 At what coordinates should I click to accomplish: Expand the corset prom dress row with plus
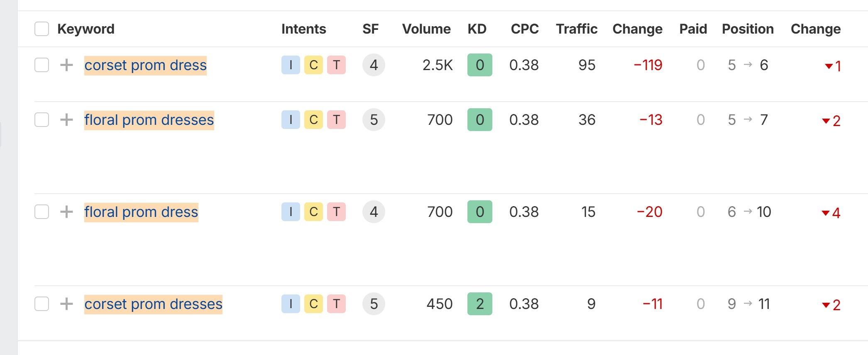point(66,65)
